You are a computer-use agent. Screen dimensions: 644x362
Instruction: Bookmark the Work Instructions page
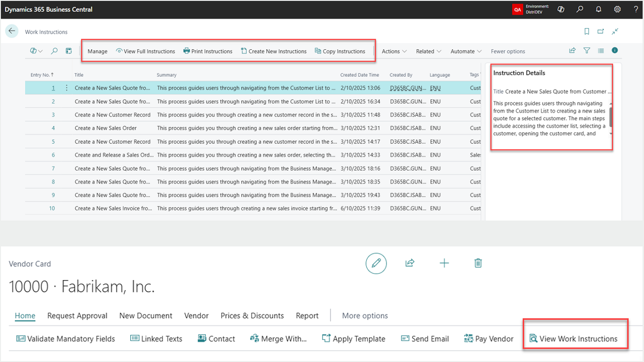(587, 31)
